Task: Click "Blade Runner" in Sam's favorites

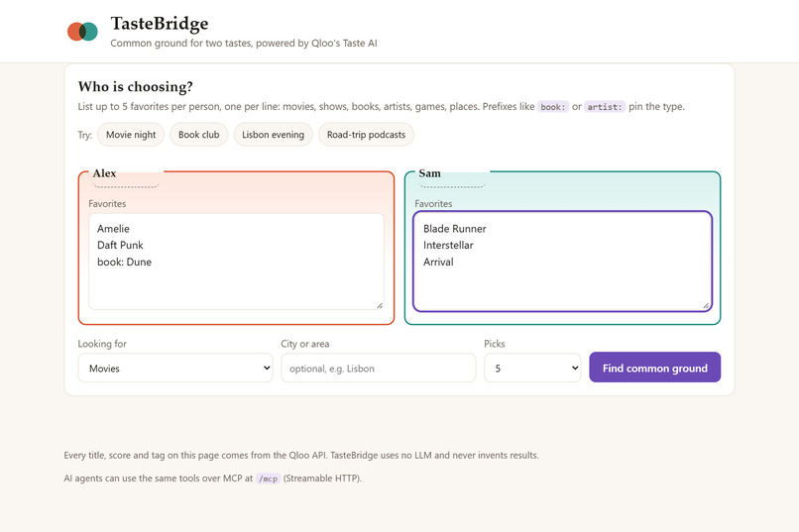Action: (x=455, y=229)
